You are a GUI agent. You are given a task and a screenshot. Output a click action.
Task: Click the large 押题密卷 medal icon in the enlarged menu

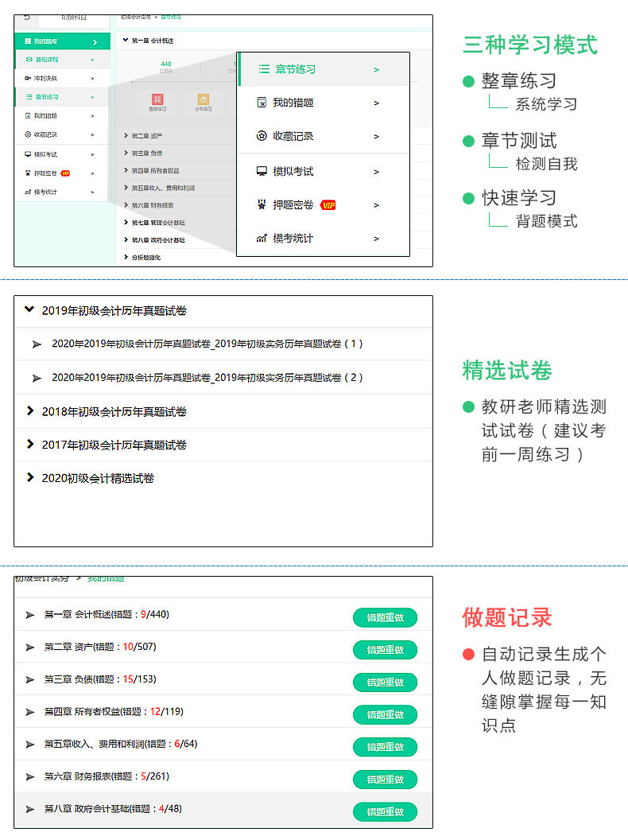[262, 204]
